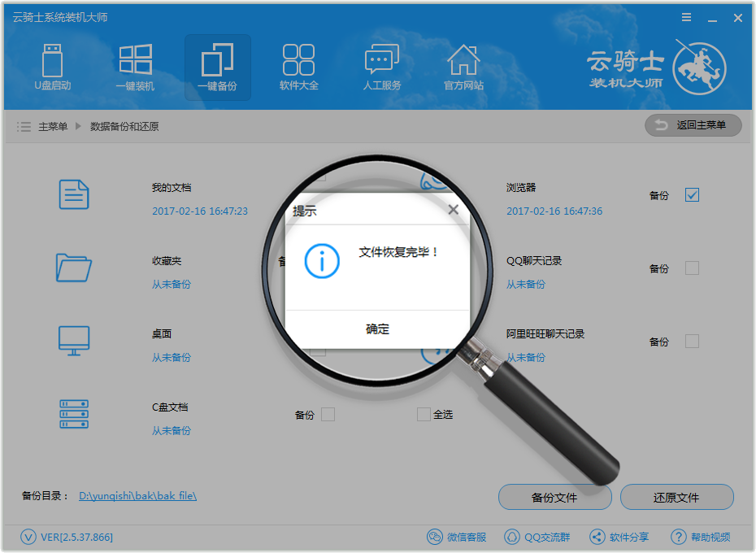Click the 云骑士 knight logo
Screen dimensions: 756x553
tap(699, 68)
